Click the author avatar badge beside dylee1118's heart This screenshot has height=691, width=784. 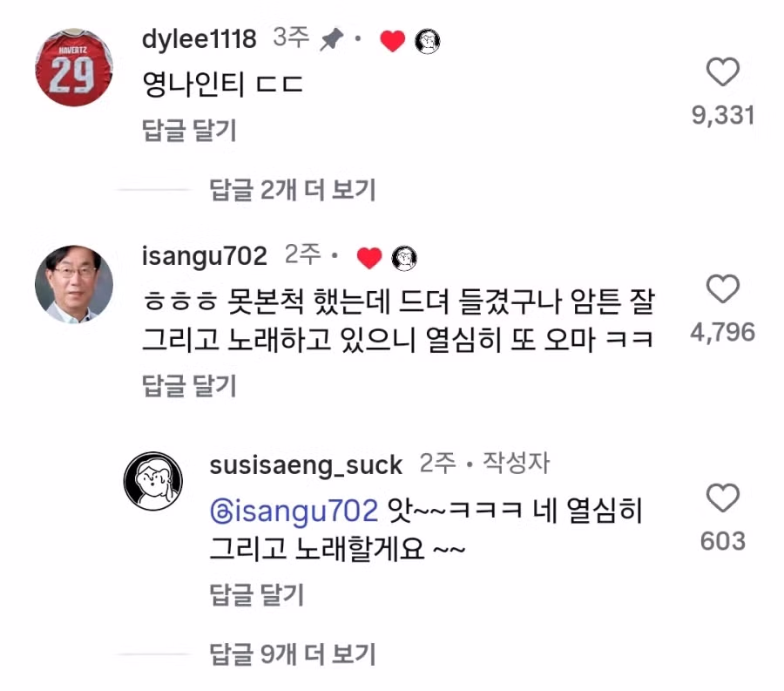point(427,40)
